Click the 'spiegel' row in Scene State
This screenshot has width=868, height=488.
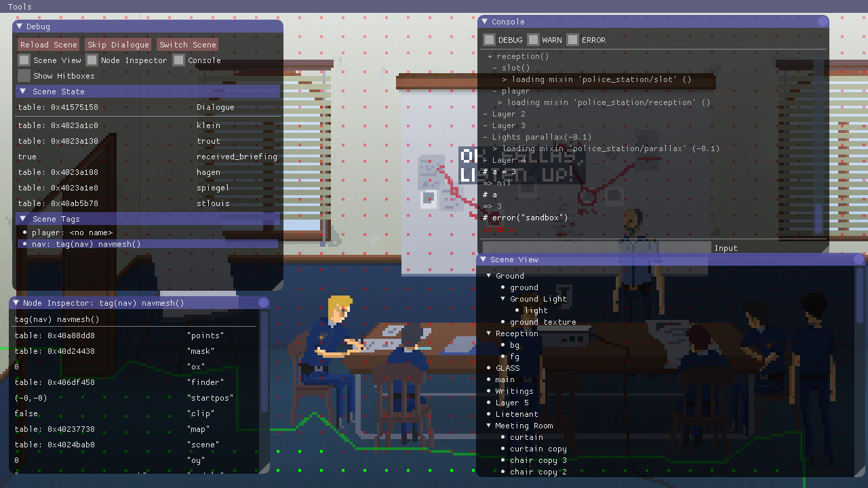147,188
